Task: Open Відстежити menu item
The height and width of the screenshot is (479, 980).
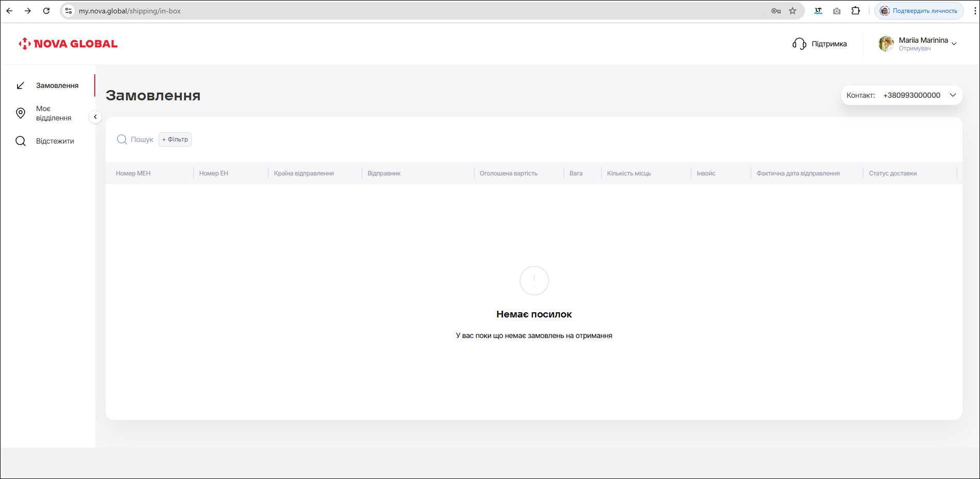Action: click(55, 141)
